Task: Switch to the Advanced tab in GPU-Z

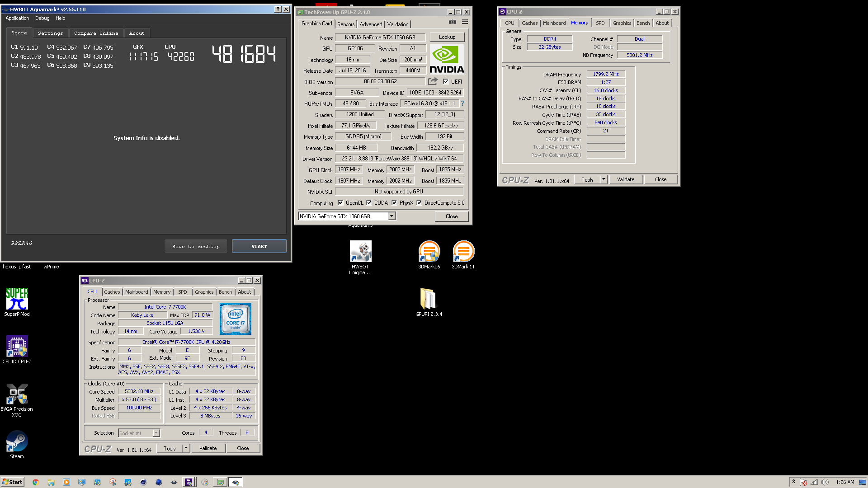Action: click(x=371, y=24)
